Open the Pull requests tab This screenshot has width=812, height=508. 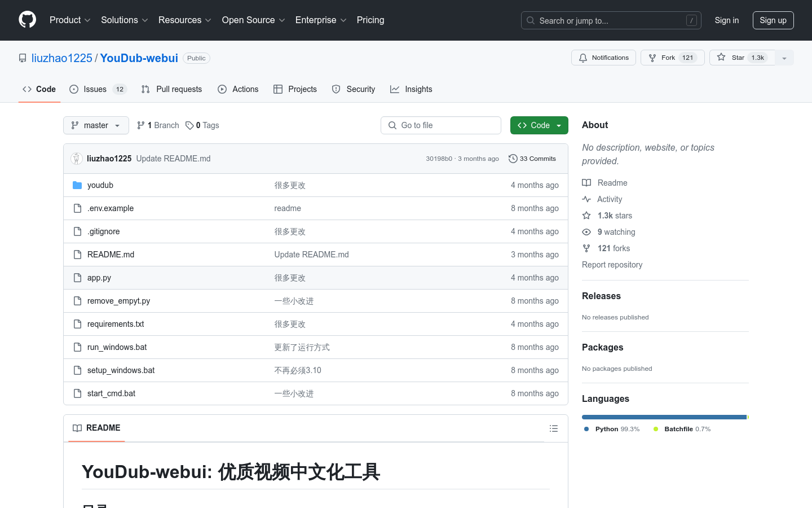point(171,89)
